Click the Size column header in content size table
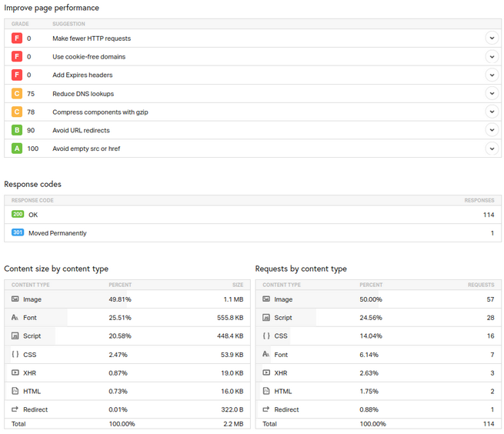Image resolution: width=504 pixels, height=434 pixels. (238, 285)
